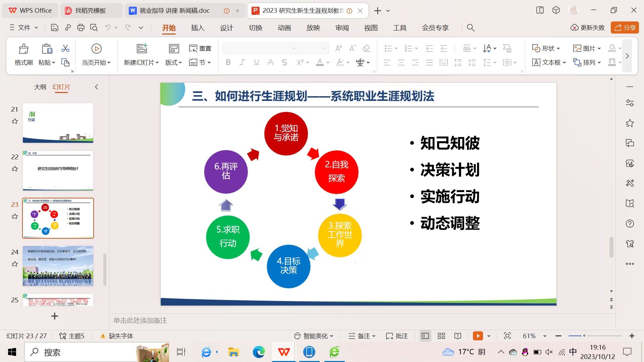Open the search magnifier in ribbon bar

(471, 28)
